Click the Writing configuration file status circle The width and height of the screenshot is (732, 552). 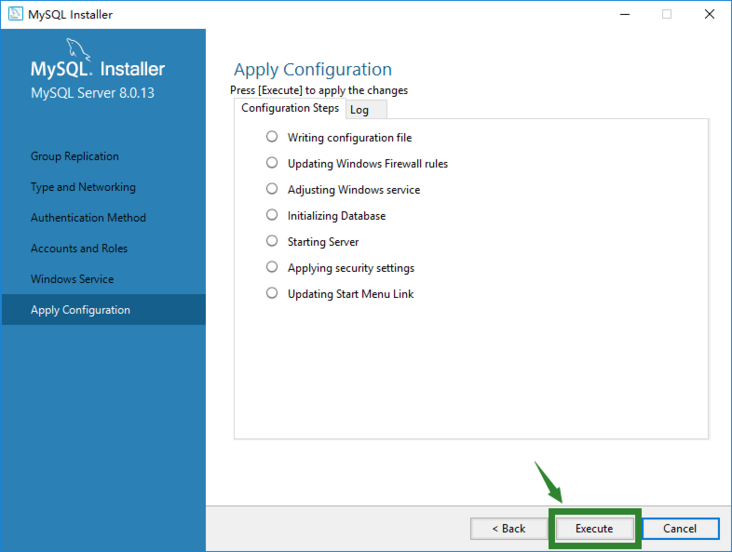272,136
